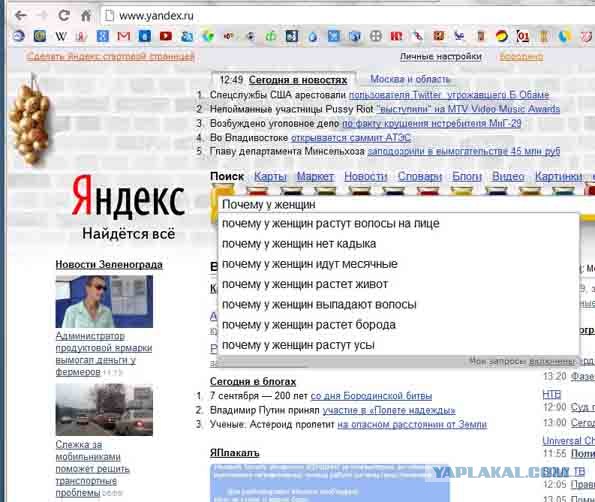Switch to the Видео tab

pos(508,176)
